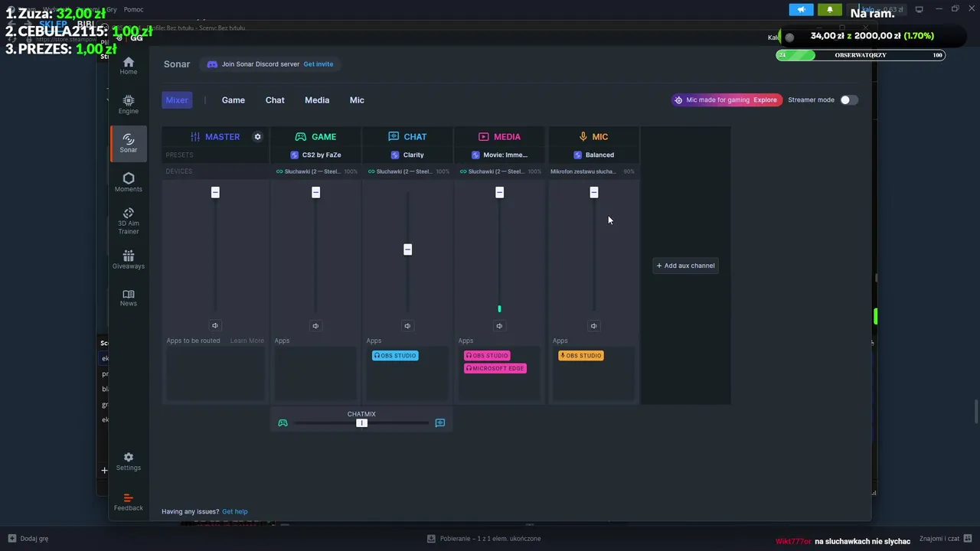Select the Microsoft Edge tag under Media
The height and width of the screenshot is (551, 980).
495,369
